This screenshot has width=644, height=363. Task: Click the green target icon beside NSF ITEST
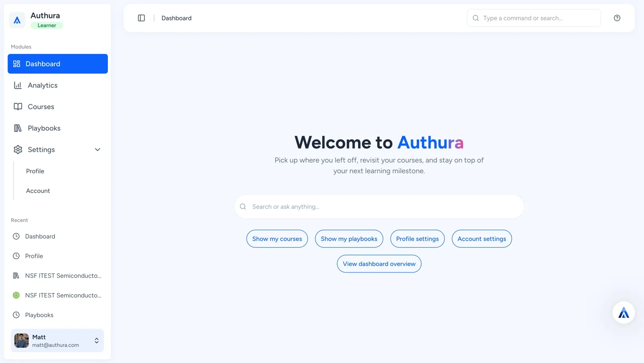point(16,295)
